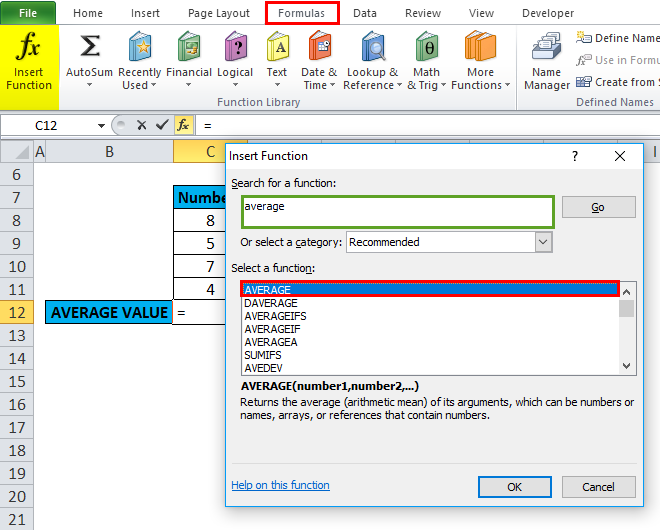The width and height of the screenshot is (660, 530).
Task: Open the Name Manager icon
Action: pyautogui.click(x=546, y=46)
